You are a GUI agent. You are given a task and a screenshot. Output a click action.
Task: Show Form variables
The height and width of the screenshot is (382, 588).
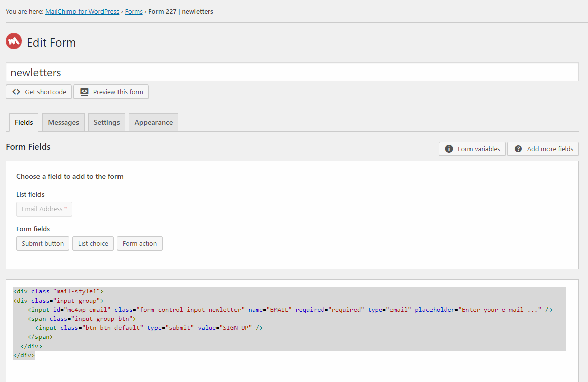tap(472, 149)
